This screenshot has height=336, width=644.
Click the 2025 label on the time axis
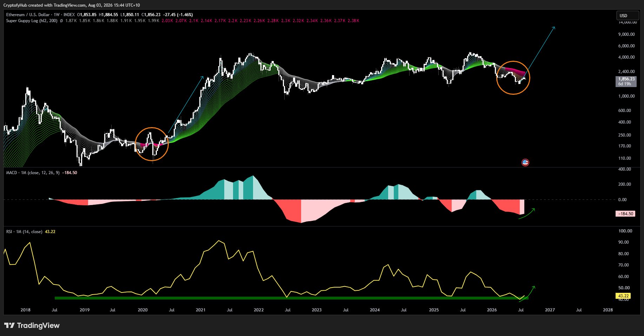(x=434, y=310)
